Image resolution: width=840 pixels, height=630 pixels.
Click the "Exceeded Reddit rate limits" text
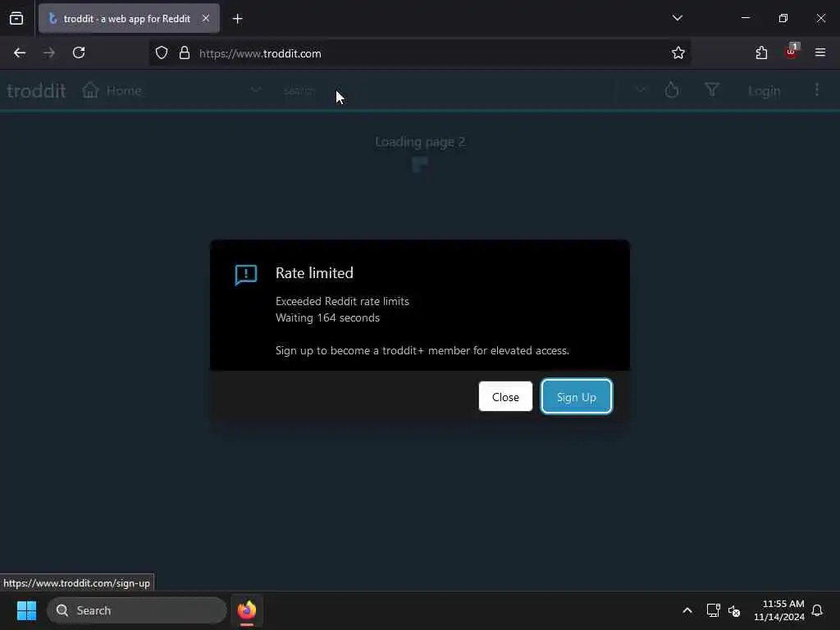click(x=342, y=301)
